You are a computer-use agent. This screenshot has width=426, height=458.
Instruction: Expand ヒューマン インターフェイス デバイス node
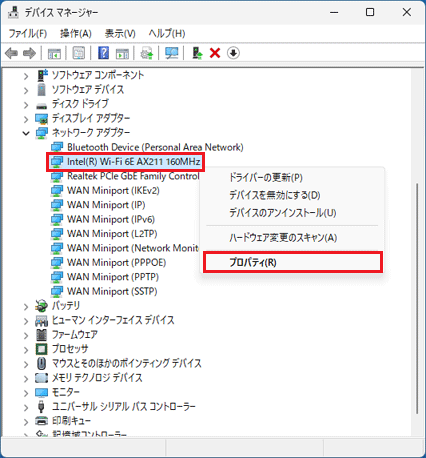pos(26,321)
